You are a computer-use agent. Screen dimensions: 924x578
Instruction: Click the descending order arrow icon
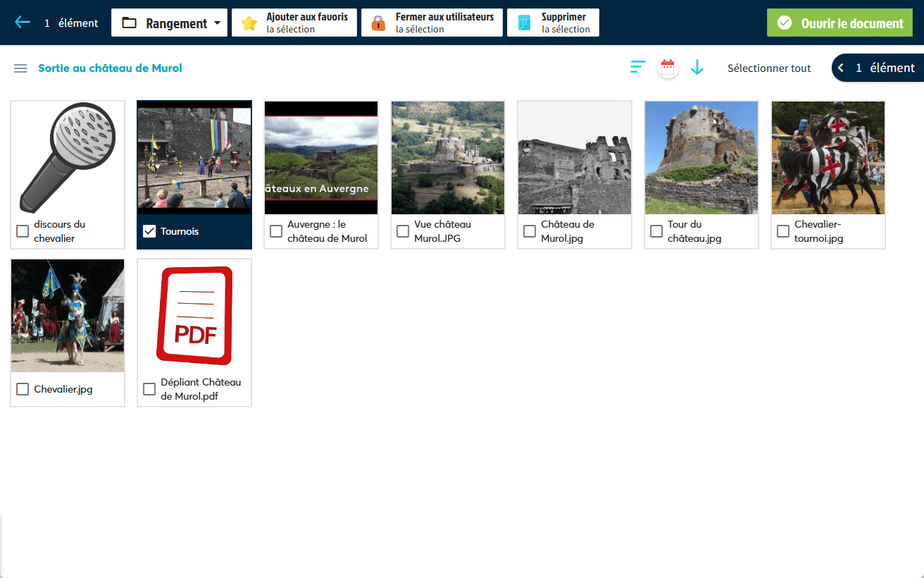697,68
